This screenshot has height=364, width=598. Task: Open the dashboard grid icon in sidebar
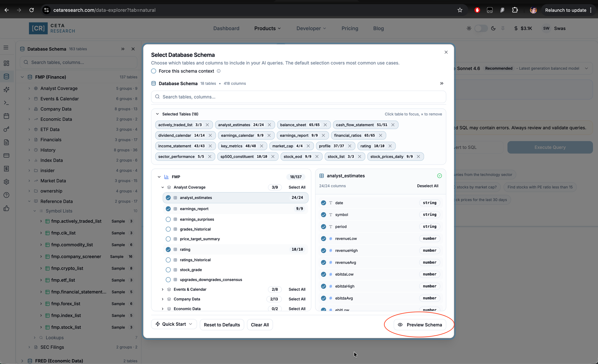tap(6, 63)
